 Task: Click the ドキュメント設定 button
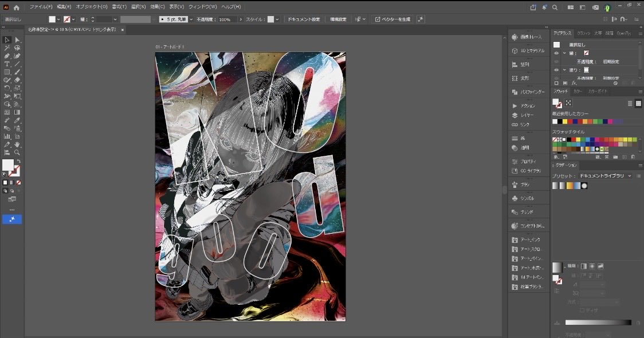point(304,19)
